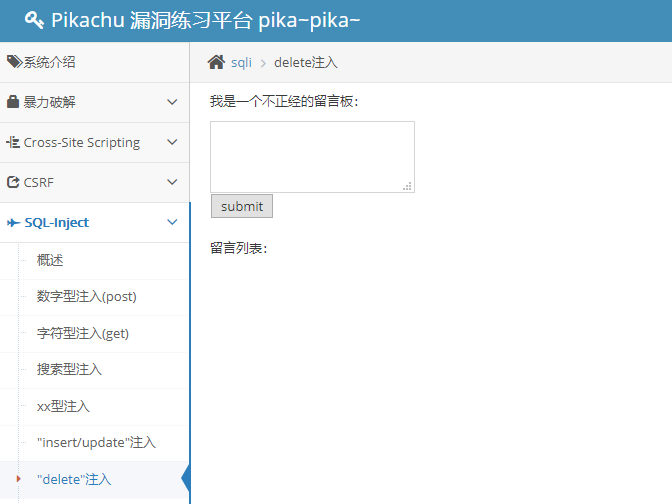
Task: Open the Cross-Site Scripting menu section
Action: 94,142
